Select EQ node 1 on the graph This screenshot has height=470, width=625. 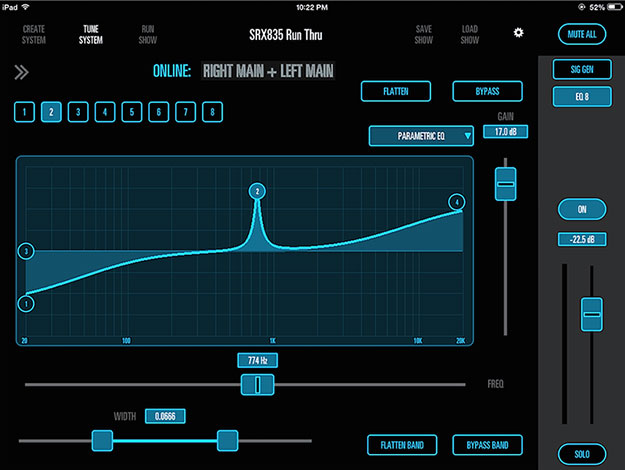(x=26, y=304)
